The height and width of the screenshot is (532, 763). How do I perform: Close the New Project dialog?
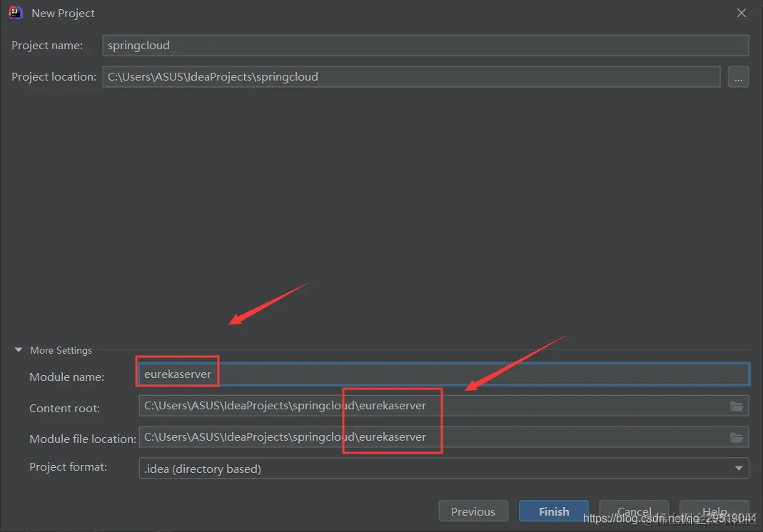click(741, 13)
